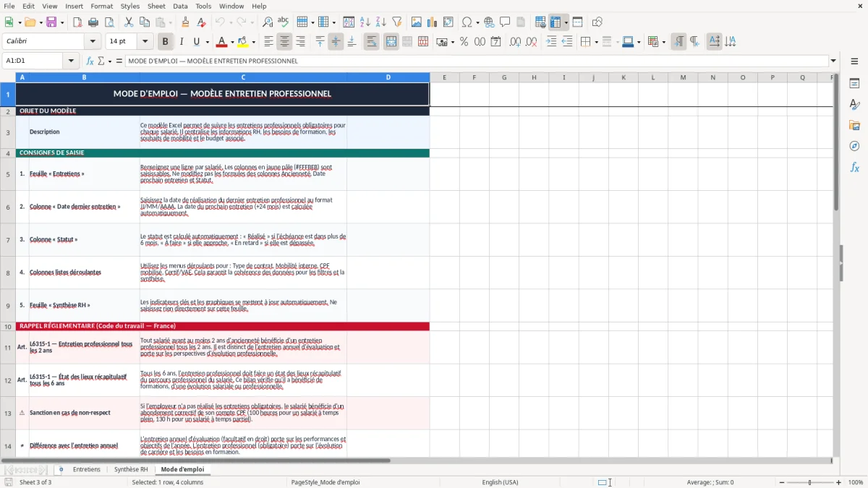Expand the underline style dropdown
The width and height of the screenshot is (868, 488).
pyautogui.click(x=207, y=42)
